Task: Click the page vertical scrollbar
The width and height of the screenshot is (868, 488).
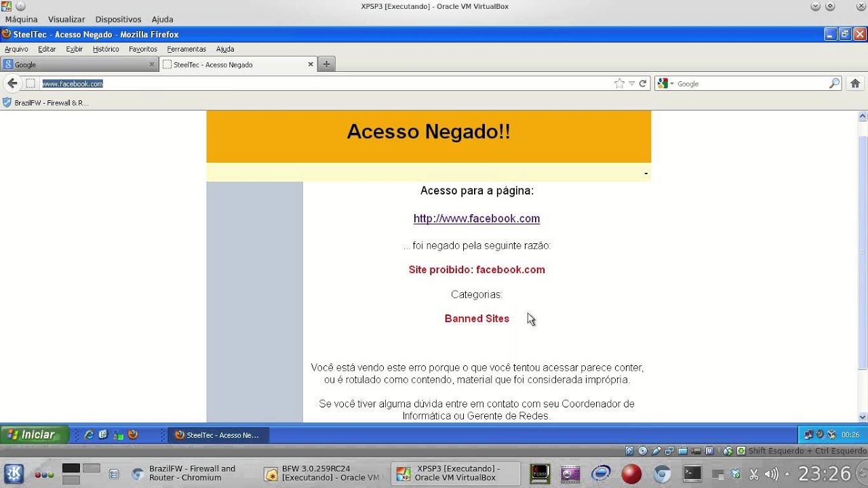Action: pyautogui.click(x=863, y=252)
